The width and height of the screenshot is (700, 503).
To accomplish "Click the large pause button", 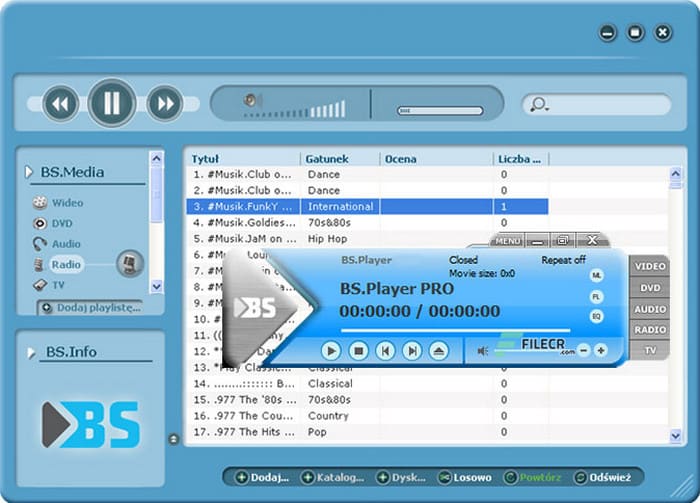I will pos(112,103).
